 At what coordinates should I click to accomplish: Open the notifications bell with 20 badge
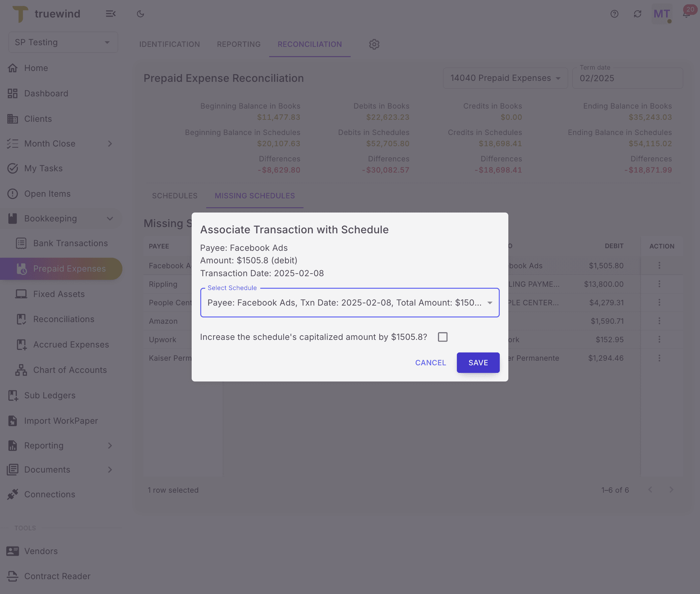pos(686,14)
